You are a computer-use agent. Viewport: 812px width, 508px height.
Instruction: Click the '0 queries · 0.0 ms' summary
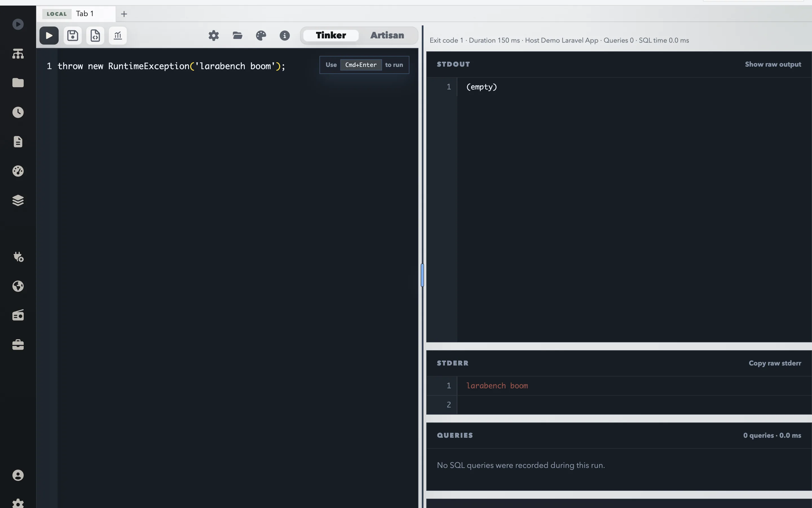(x=772, y=435)
